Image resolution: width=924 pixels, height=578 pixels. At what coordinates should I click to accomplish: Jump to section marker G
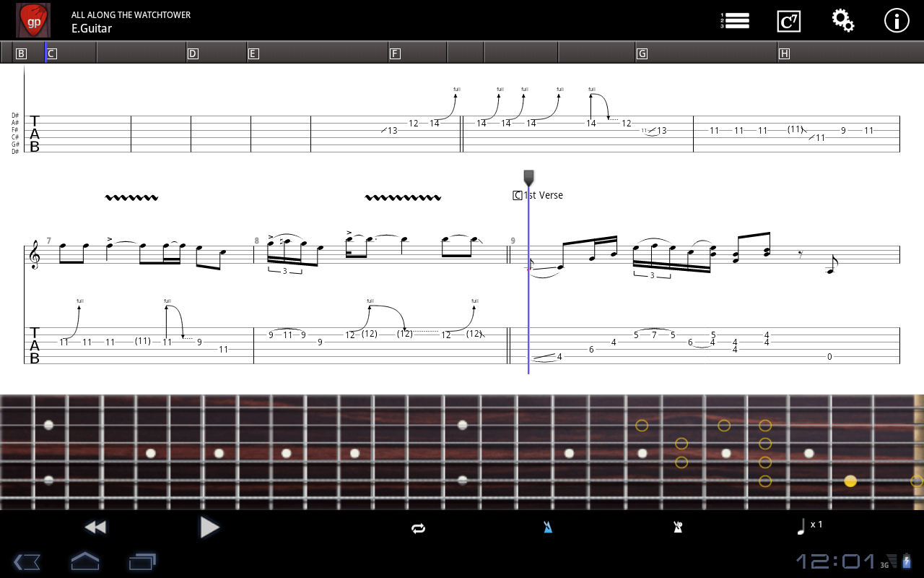tap(642, 53)
